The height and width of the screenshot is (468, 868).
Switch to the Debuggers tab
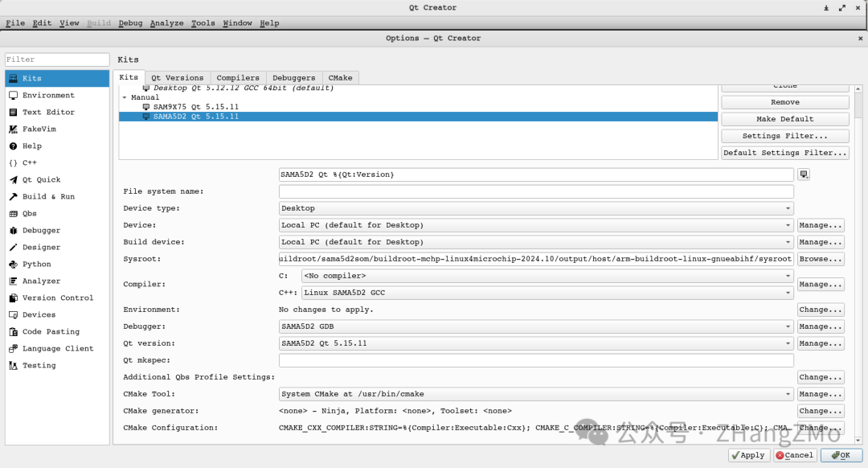tap(293, 78)
